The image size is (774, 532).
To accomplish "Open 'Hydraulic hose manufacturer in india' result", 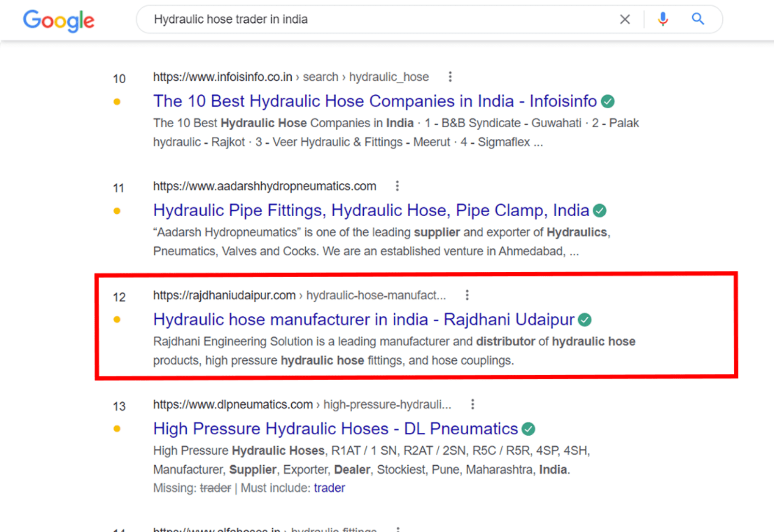I will pos(363,320).
